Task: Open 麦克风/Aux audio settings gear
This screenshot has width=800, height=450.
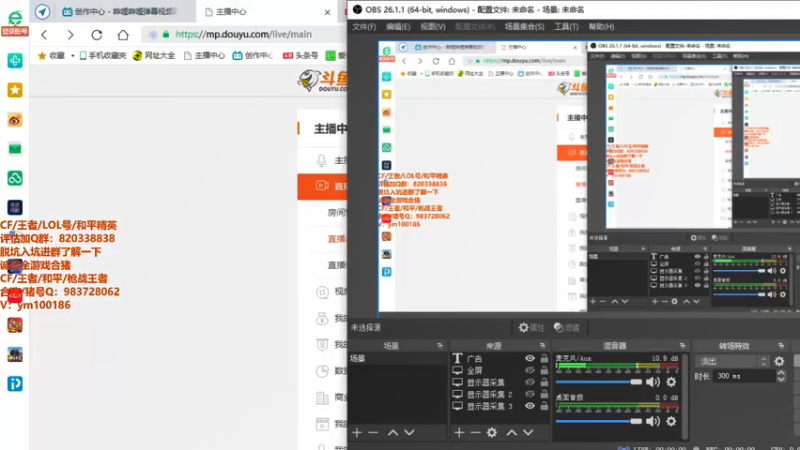Action: [671, 382]
